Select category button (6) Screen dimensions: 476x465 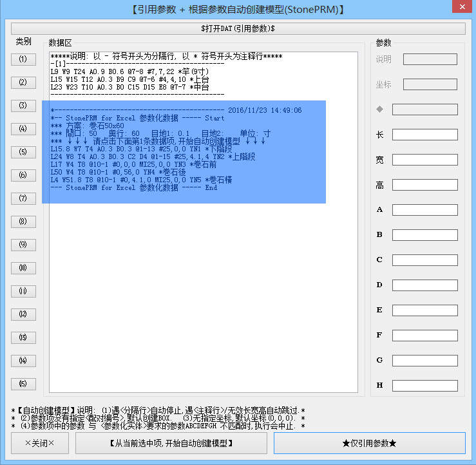coord(23,175)
